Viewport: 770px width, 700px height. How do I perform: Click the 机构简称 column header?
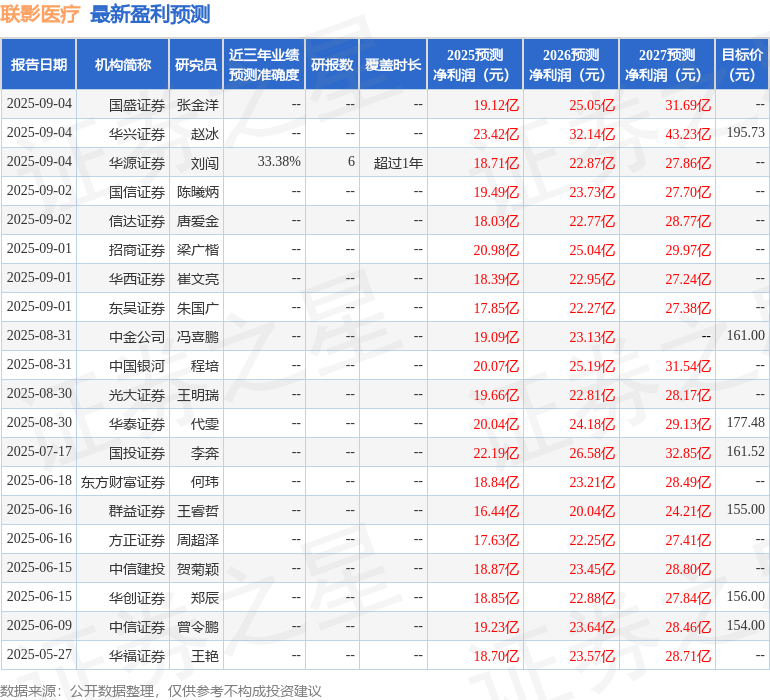pyautogui.click(x=123, y=65)
